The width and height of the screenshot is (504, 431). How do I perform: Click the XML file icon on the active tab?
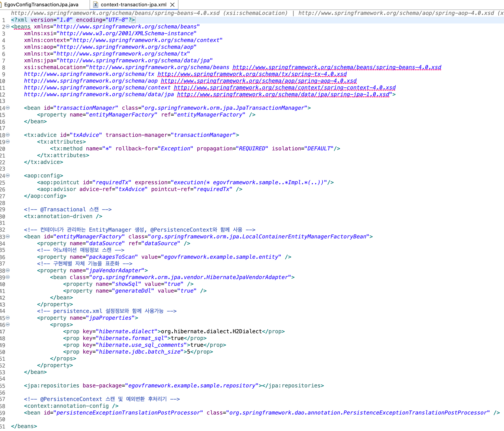coord(96,4)
